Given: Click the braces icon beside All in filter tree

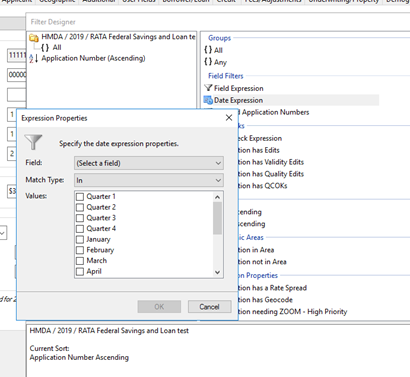Looking at the screenshot, I should 45,48.
